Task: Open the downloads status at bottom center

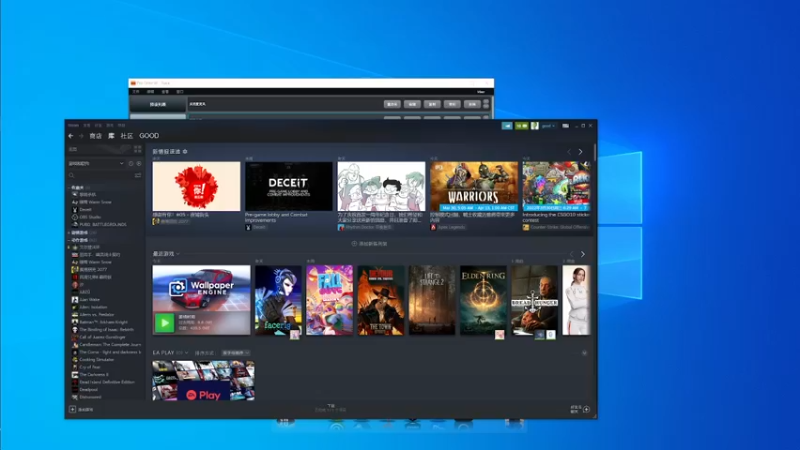Action: [x=331, y=408]
